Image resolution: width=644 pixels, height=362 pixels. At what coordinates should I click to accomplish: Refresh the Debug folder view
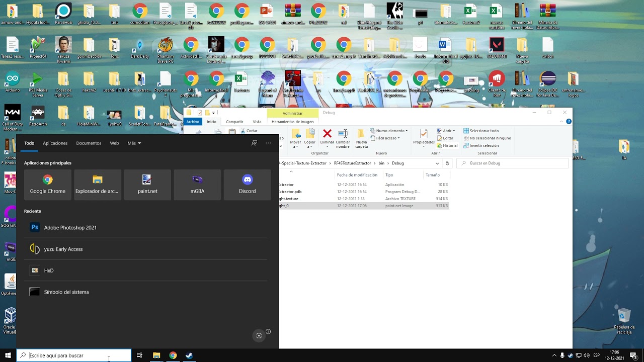click(447, 163)
